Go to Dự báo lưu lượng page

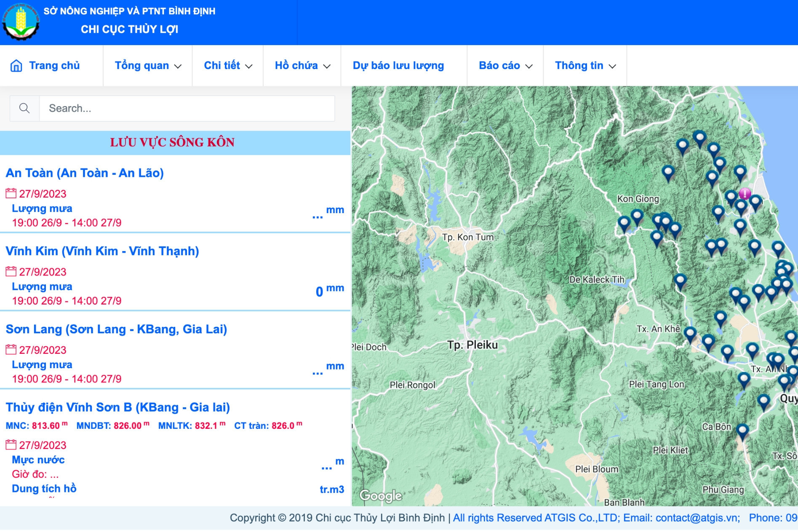click(x=398, y=66)
